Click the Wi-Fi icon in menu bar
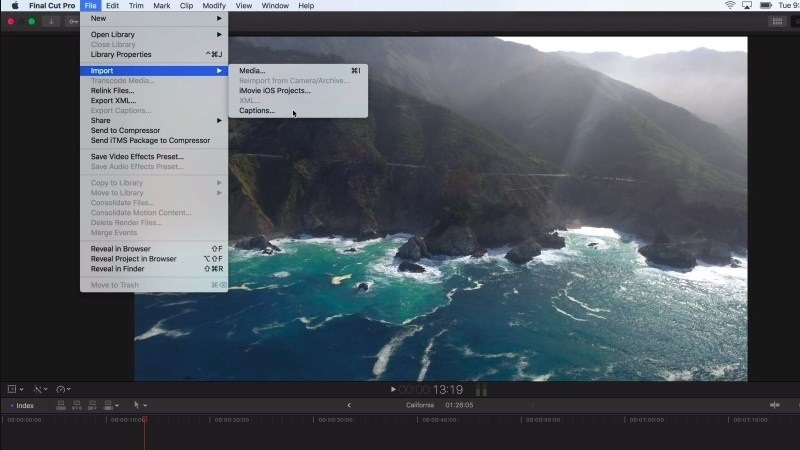The width and height of the screenshot is (800, 450). click(x=730, y=6)
